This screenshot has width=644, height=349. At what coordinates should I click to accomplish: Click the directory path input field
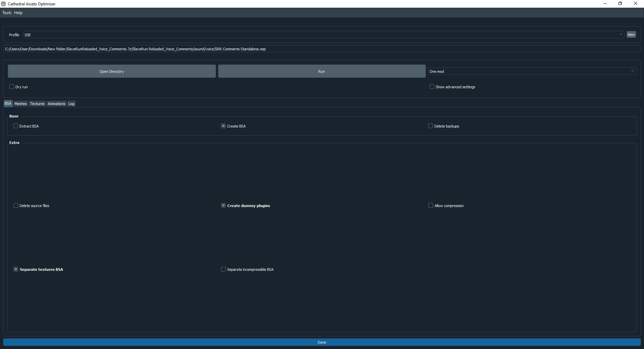[x=322, y=49]
